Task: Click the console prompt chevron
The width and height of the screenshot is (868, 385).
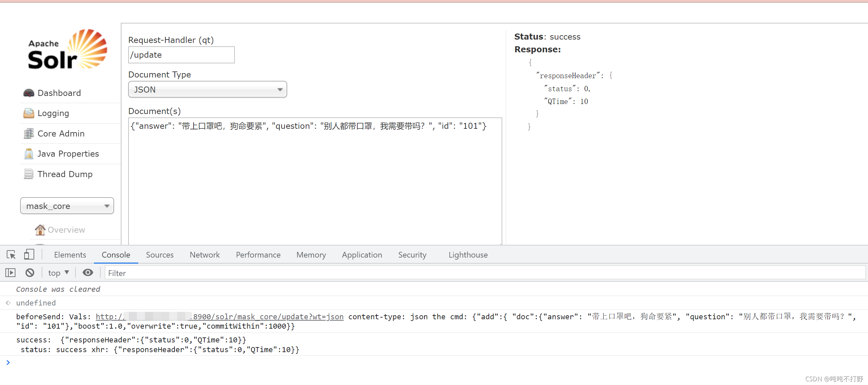Action: click(8, 363)
